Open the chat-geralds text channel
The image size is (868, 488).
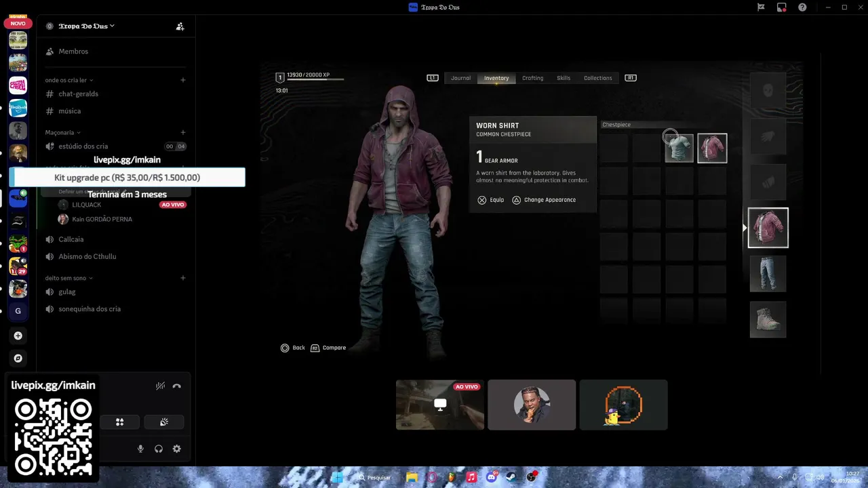pos(78,94)
